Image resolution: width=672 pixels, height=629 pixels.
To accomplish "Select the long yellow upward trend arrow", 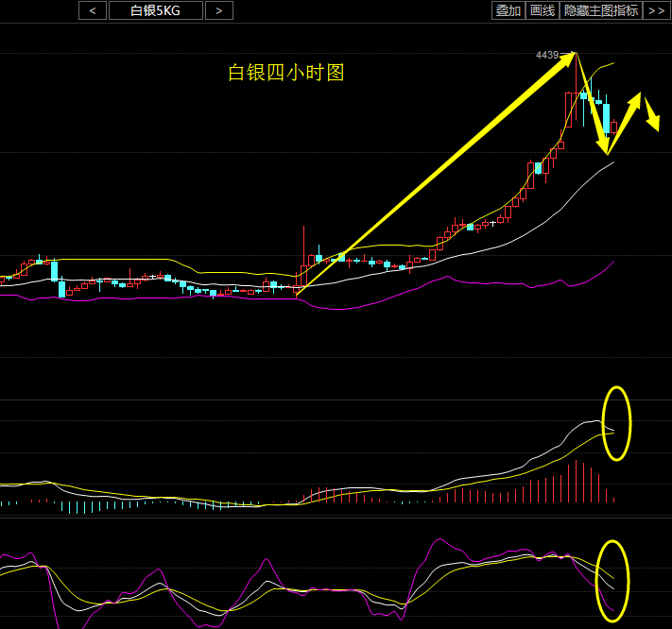I will 435,175.
